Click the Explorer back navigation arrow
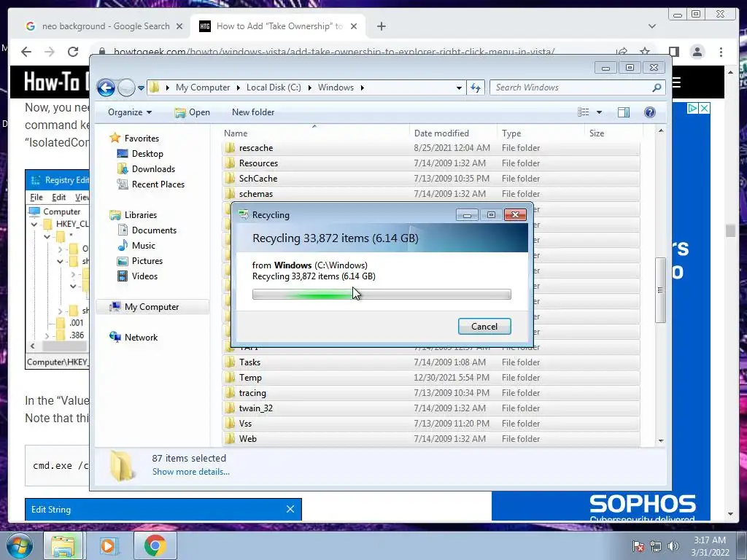 [106, 87]
